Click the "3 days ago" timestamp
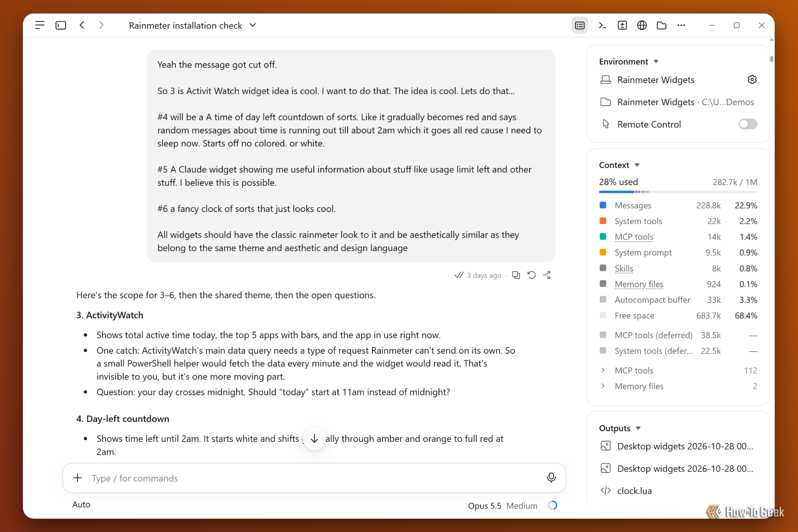 pos(484,276)
